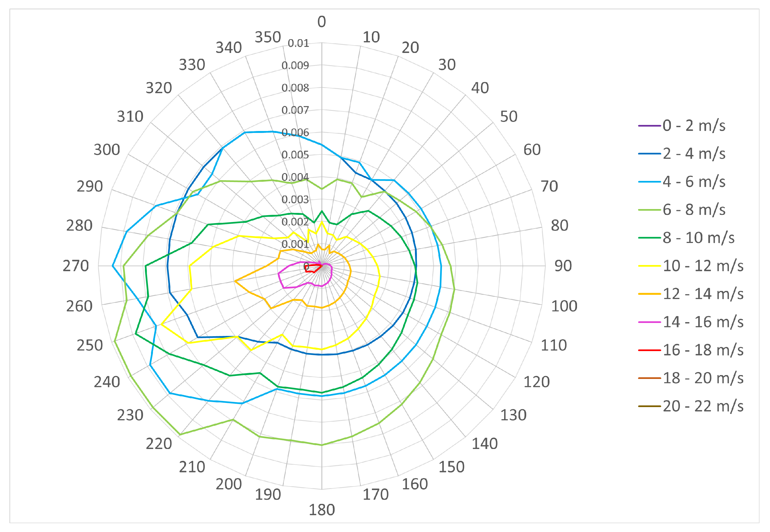Select the 14 - 16 m/s legend swatch
Viewport: 770px width, 532px height.
pos(649,322)
